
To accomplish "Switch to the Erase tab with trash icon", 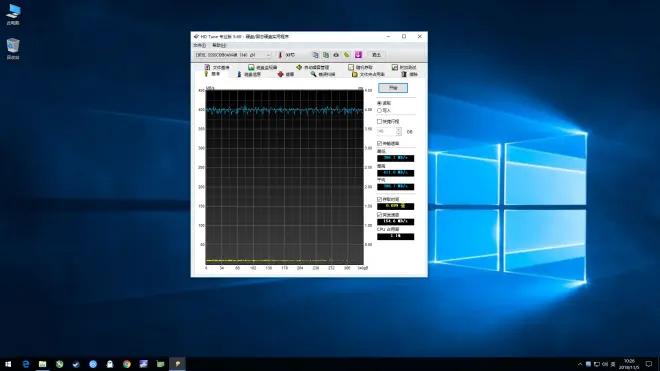I will coord(410,74).
